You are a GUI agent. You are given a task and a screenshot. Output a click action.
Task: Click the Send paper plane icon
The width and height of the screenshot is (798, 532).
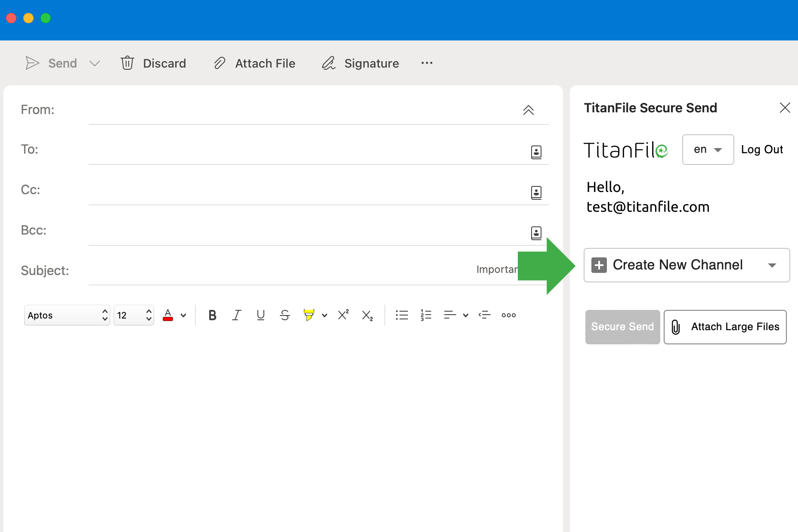(32, 63)
